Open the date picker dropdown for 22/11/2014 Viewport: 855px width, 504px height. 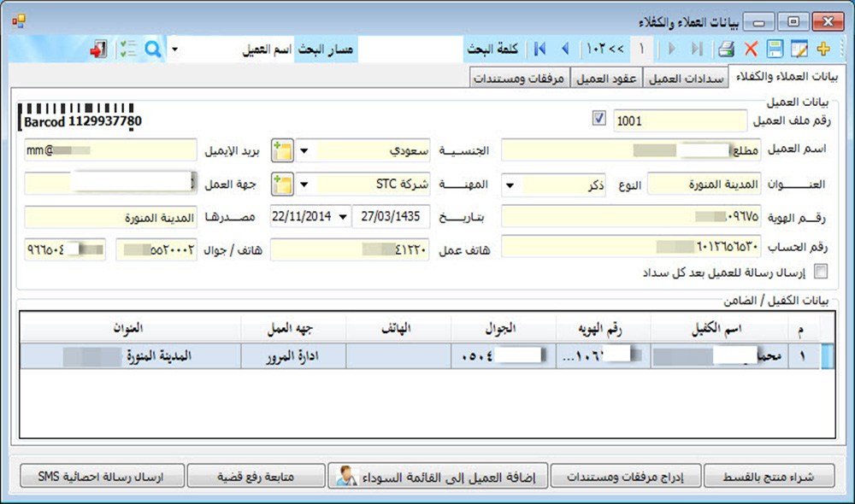click(343, 216)
